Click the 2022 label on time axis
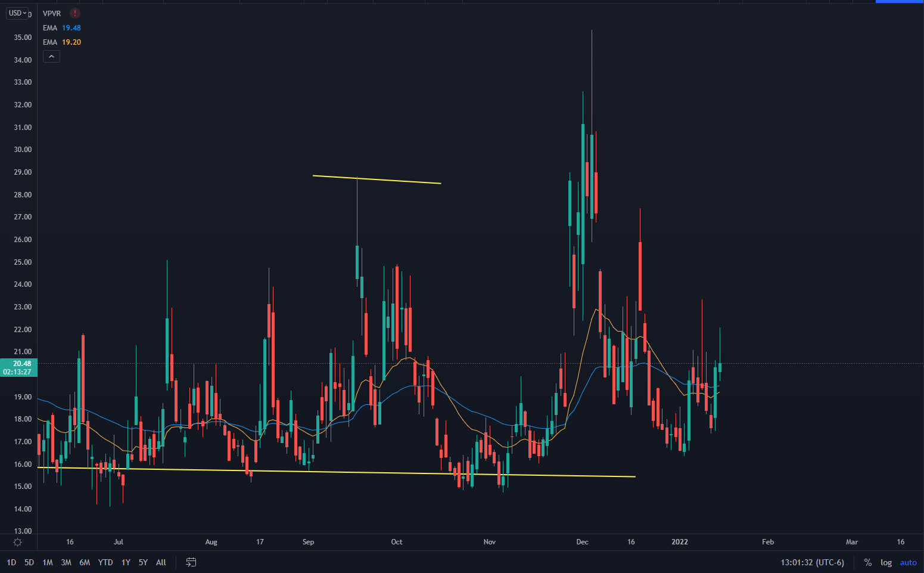924x573 pixels. (680, 542)
